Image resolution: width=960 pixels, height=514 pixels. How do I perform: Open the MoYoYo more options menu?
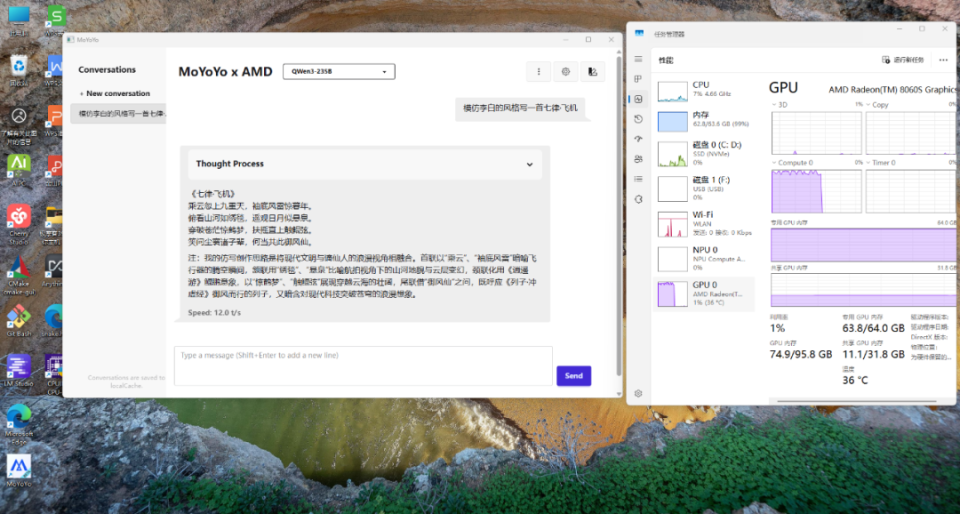pyautogui.click(x=539, y=72)
